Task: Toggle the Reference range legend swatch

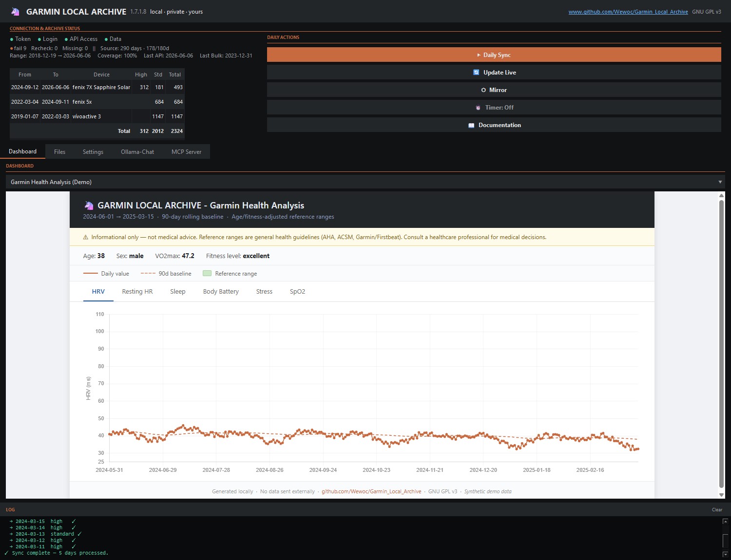Action: tap(207, 274)
